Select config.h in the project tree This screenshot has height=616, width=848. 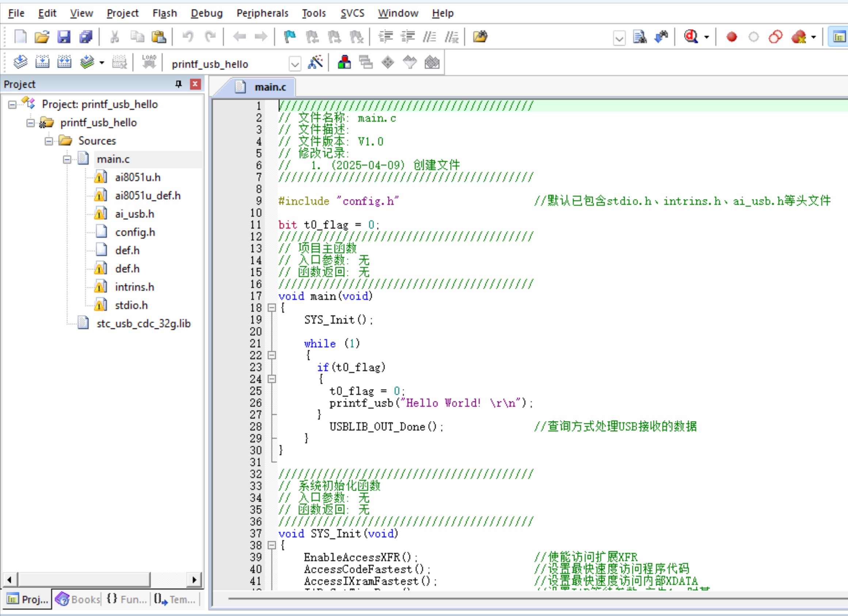[x=135, y=232]
